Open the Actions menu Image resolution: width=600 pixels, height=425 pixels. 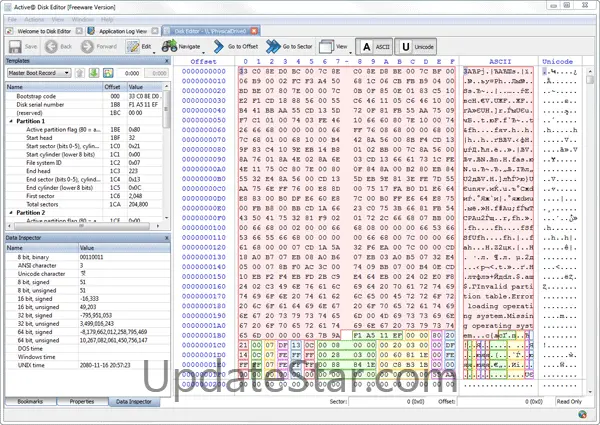pos(34,20)
